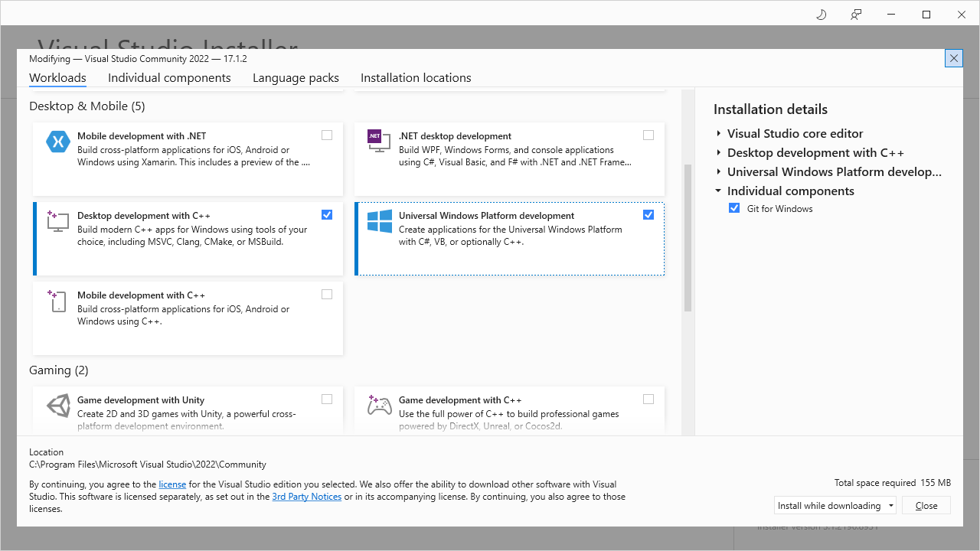980x551 pixels.
Task: Click the Universal Windows Platform Windows logo icon
Action: click(x=380, y=221)
